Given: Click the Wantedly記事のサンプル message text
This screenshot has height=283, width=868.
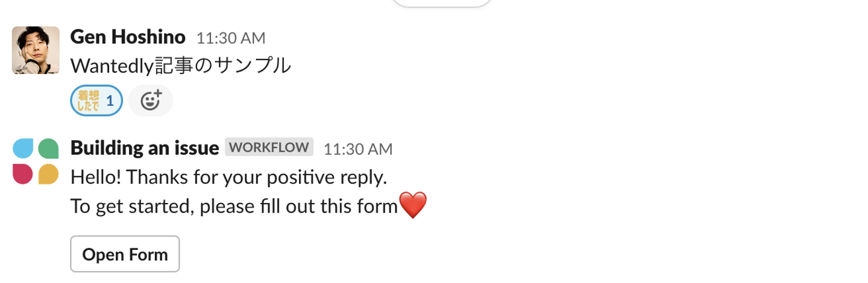Looking at the screenshot, I should point(181,65).
